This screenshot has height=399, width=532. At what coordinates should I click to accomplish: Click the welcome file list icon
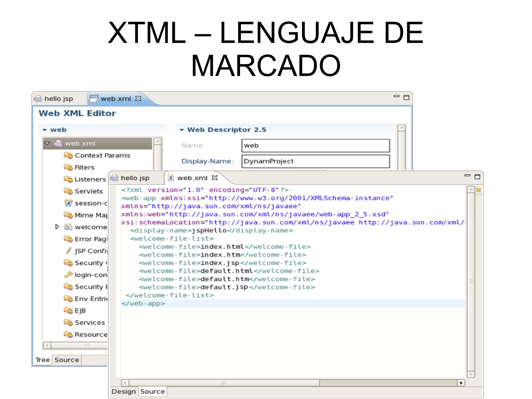coord(68,227)
